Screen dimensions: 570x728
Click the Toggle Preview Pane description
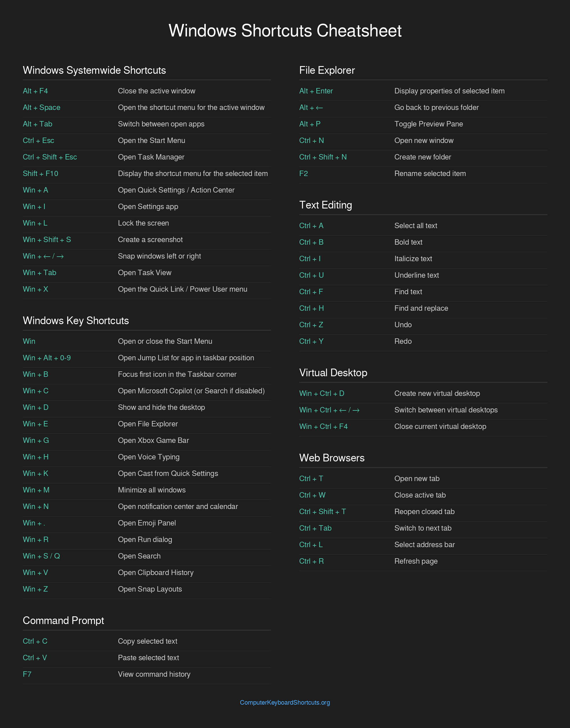[429, 124]
